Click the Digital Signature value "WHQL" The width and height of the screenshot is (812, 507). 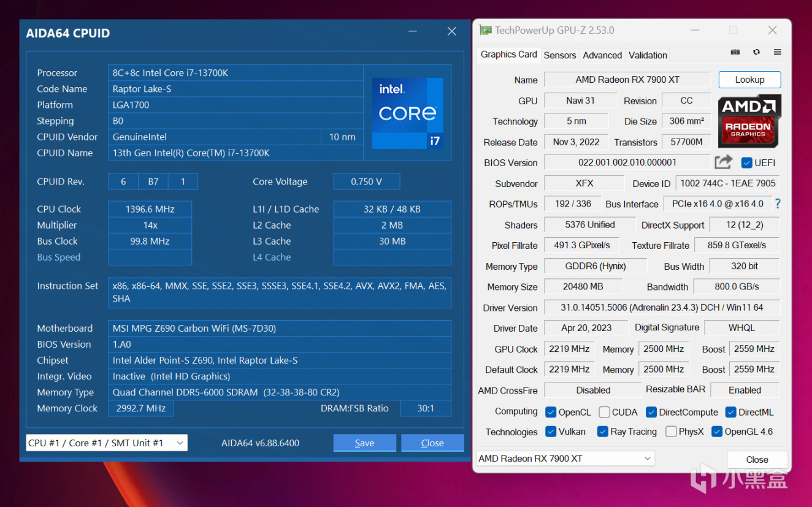pyautogui.click(x=742, y=328)
